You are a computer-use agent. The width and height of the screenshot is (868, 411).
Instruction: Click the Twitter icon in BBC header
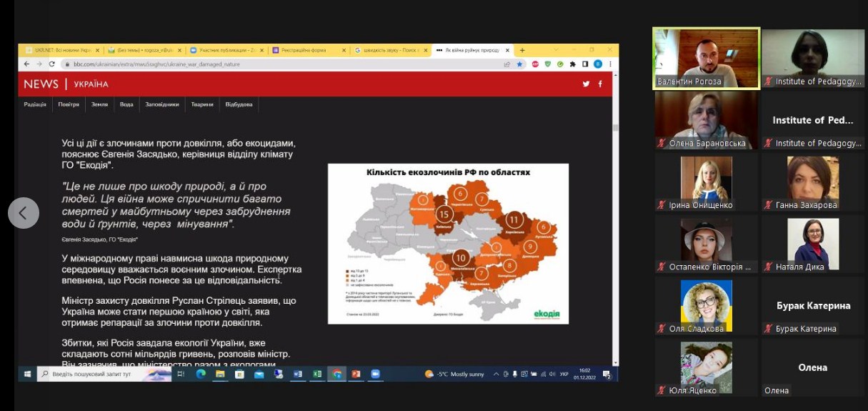click(586, 84)
